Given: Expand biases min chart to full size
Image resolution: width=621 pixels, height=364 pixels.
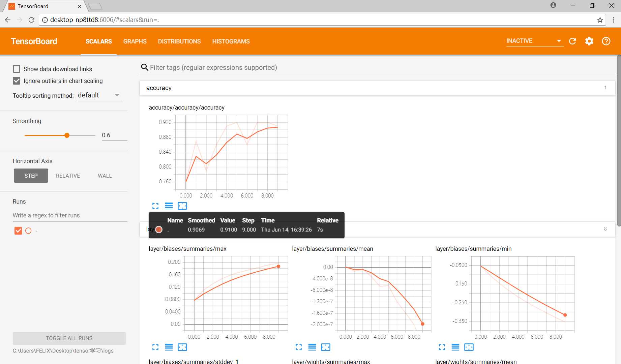Looking at the screenshot, I should point(442,347).
